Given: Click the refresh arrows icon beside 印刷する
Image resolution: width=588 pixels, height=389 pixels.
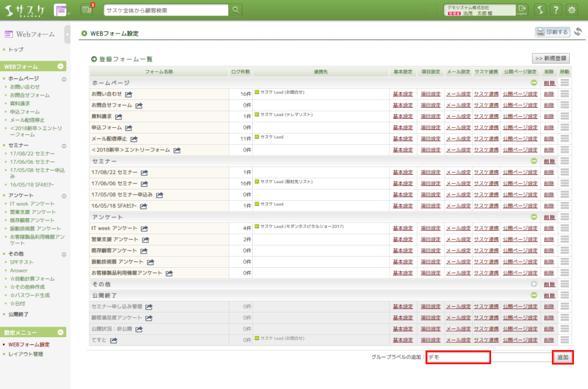Looking at the screenshot, I should [578, 32].
